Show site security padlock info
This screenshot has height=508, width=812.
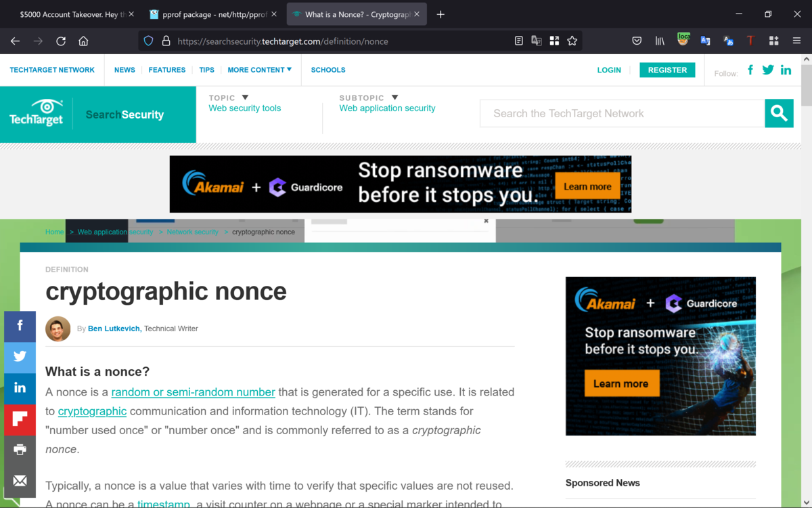[x=166, y=41]
